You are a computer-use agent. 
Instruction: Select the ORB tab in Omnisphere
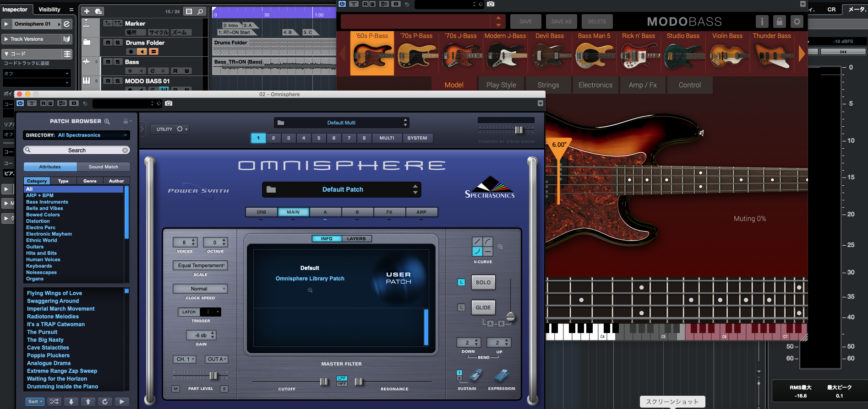pyautogui.click(x=261, y=212)
